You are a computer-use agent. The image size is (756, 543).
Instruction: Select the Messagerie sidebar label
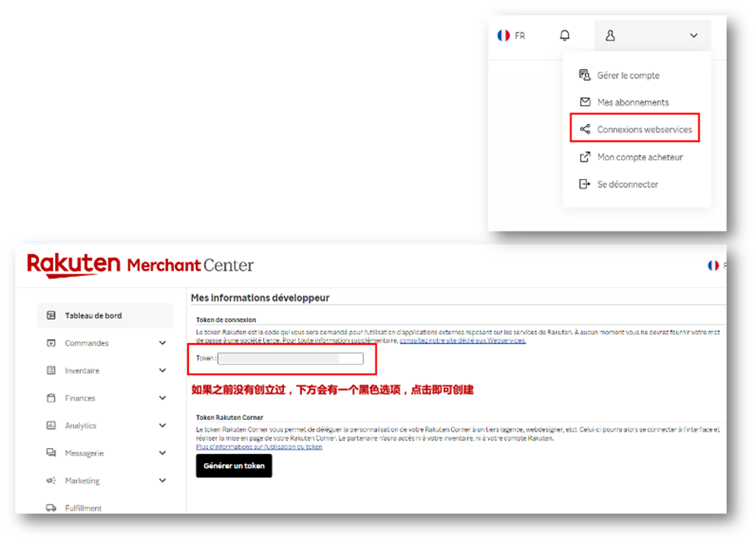[84, 453]
